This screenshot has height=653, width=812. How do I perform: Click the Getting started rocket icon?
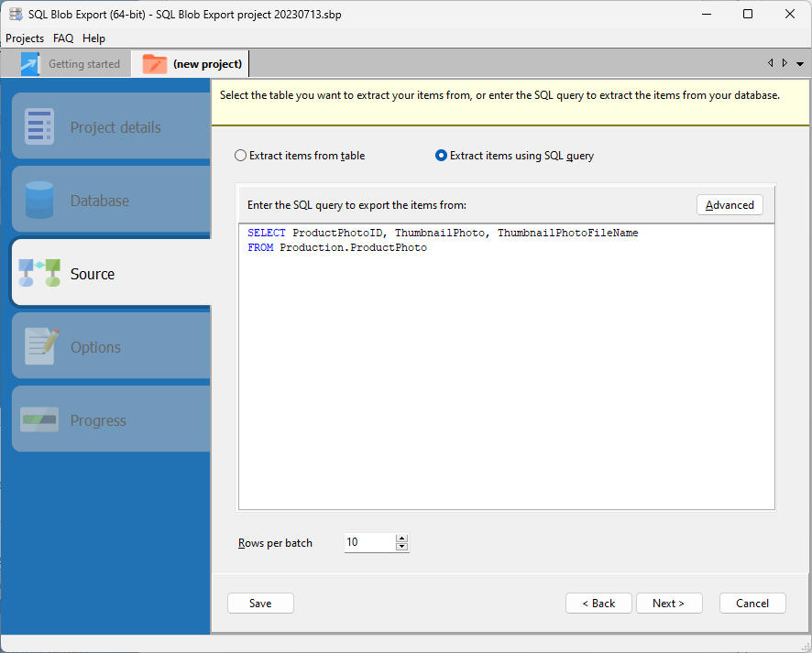pos(30,63)
